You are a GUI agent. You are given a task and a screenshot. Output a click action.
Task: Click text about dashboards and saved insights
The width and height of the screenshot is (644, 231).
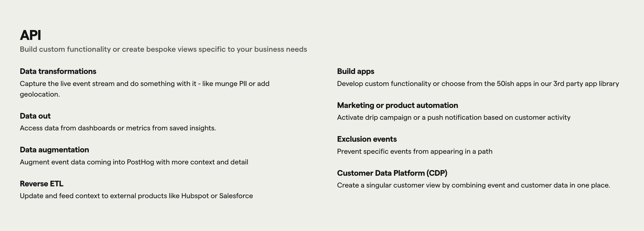coord(118,128)
